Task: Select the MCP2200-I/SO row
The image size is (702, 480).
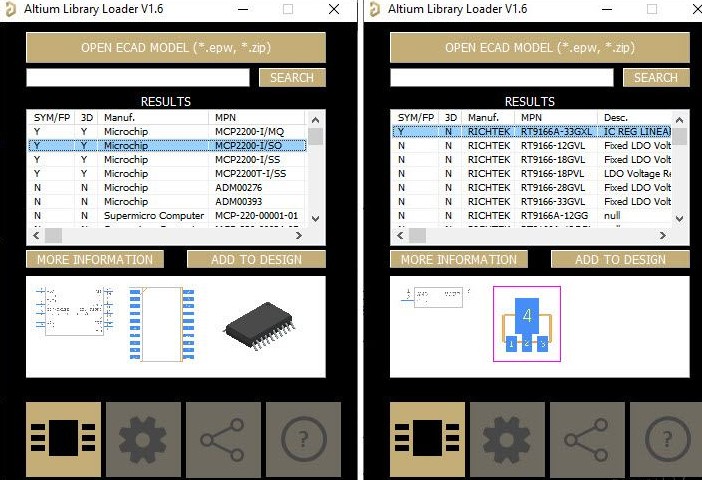Action: (167, 146)
